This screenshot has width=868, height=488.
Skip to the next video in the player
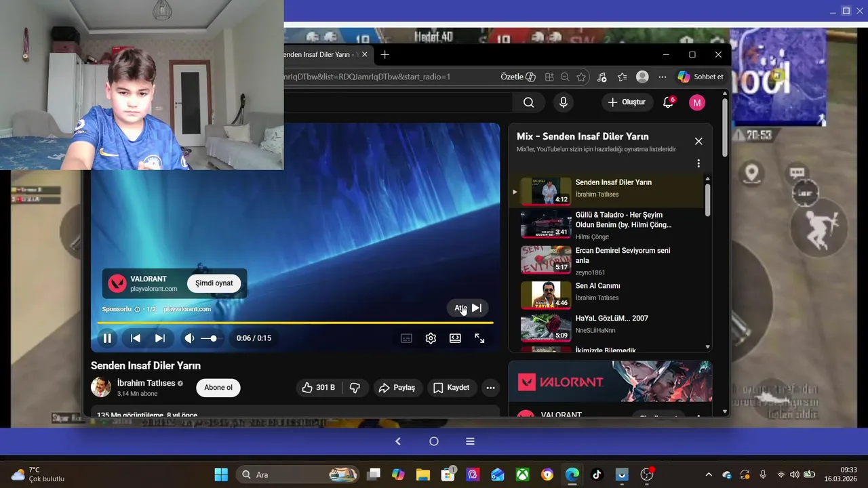[x=160, y=338]
